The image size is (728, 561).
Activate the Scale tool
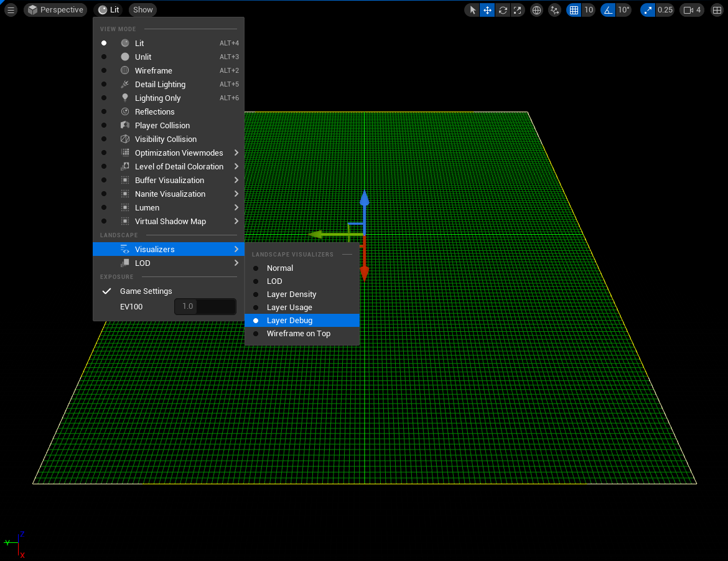click(x=518, y=9)
